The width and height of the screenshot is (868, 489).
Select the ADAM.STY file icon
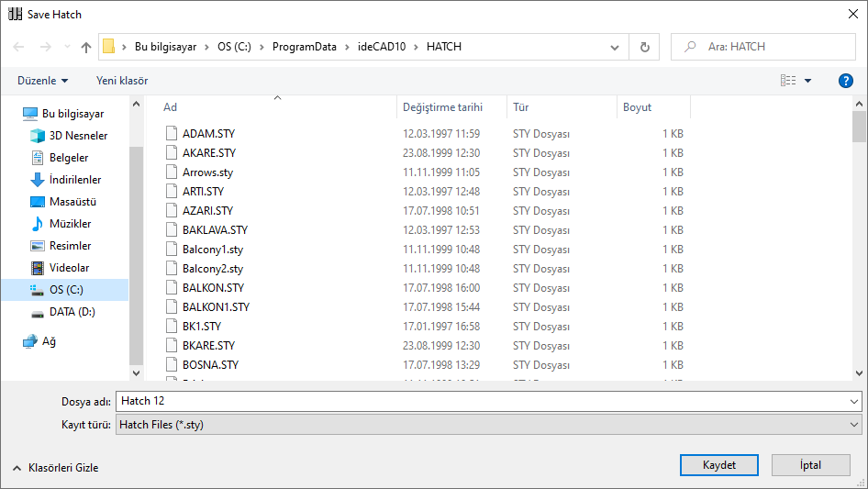172,133
